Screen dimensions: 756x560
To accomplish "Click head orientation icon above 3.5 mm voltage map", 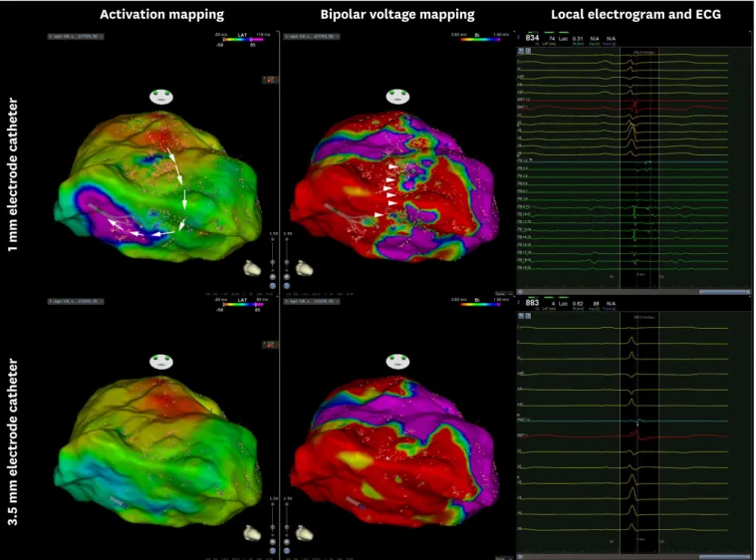I will tap(397, 362).
